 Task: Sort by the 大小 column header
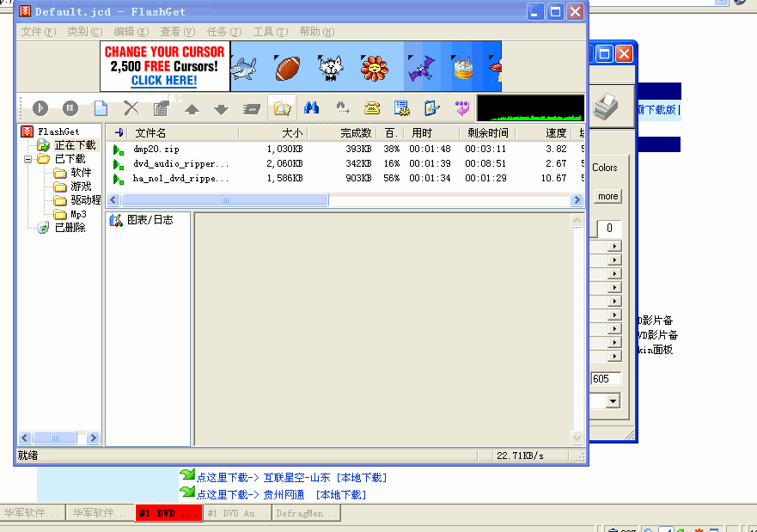point(273,132)
